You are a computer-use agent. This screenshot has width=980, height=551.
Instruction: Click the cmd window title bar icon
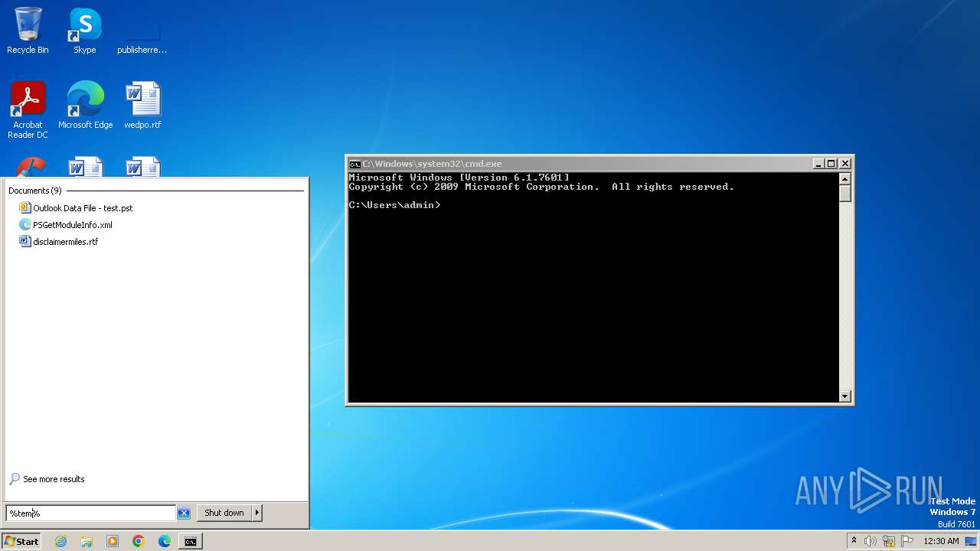pyautogui.click(x=354, y=164)
